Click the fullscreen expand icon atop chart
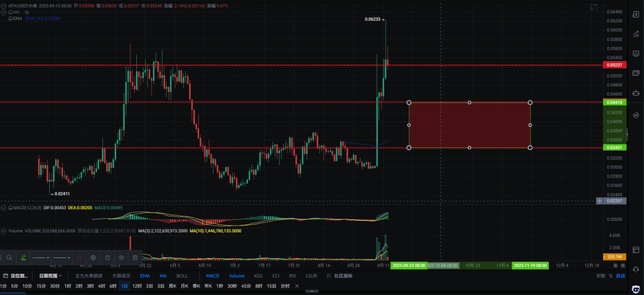 (x=593, y=7)
